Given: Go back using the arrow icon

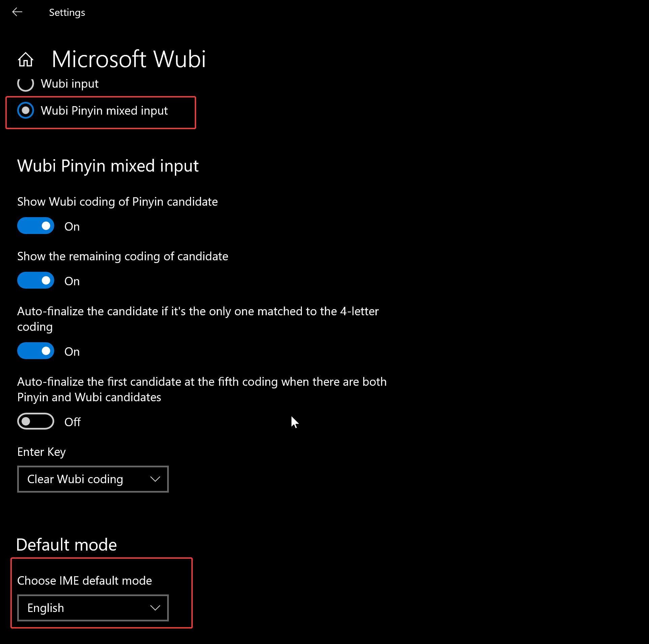Looking at the screenshot, I should pyautogui.click(x=17, y=12).
